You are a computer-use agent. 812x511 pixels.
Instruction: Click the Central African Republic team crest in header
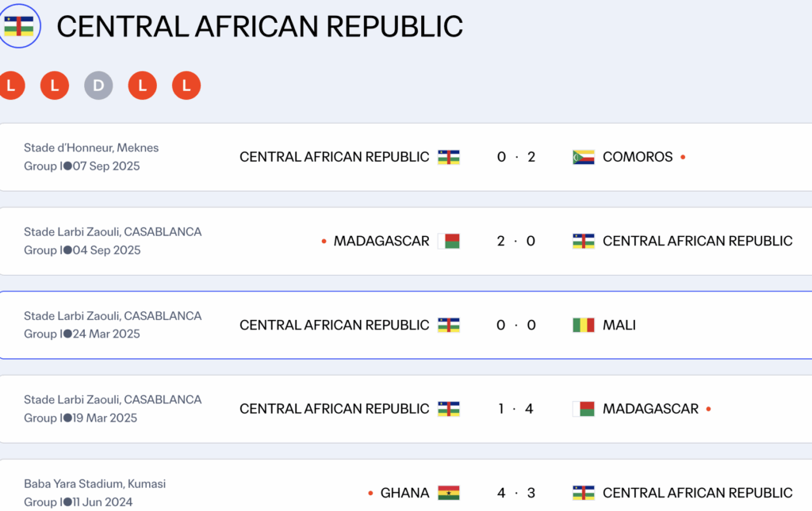pos(19,26)
